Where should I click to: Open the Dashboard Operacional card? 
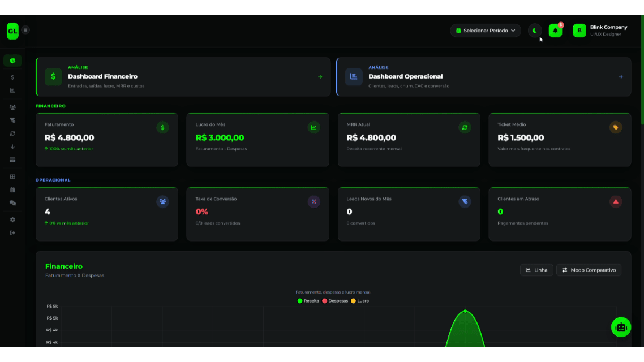[484, 77]
